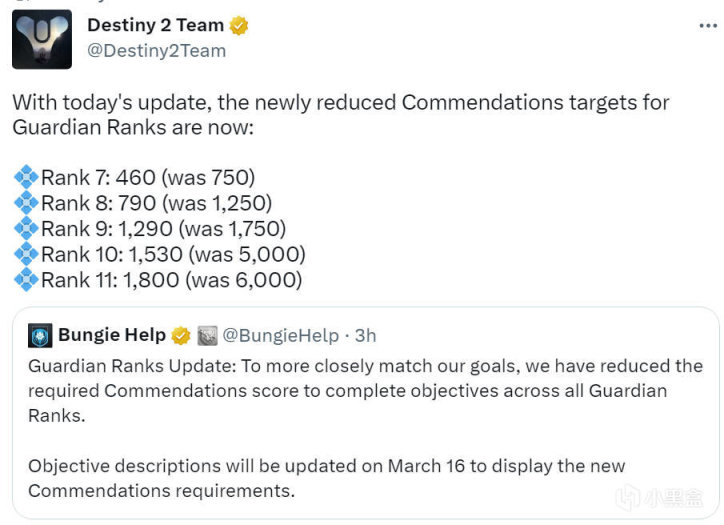Image resolution: width=724 pixels, height=525 pixels.
Task: Click the affiliate badge before @BungieHelp
Action: 207,336
